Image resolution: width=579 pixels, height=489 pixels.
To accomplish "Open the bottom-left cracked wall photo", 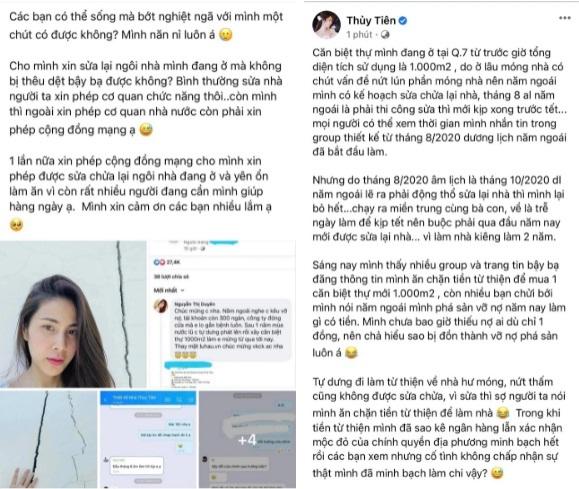I will point(48,440).
